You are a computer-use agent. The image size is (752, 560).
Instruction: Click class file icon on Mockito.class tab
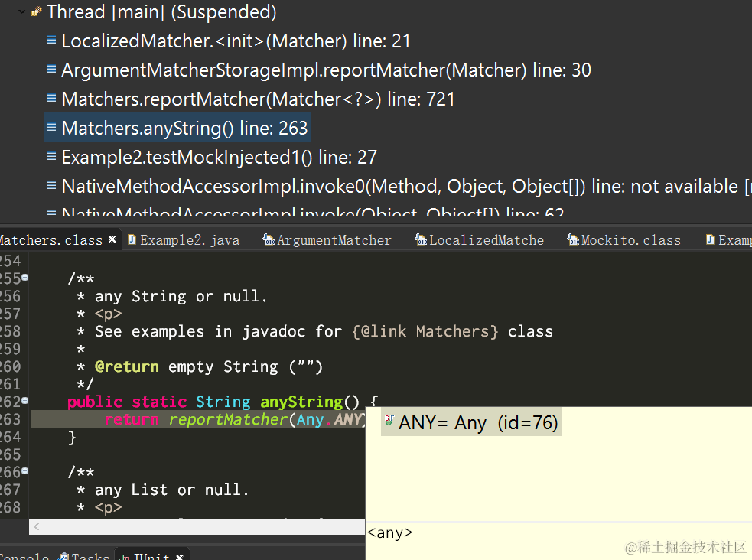(573, 239)
